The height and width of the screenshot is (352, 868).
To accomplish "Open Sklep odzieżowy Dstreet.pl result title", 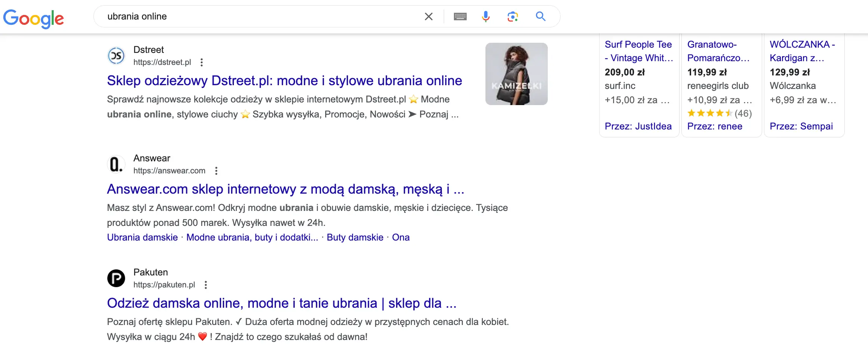I will click(x=285, y=81).
